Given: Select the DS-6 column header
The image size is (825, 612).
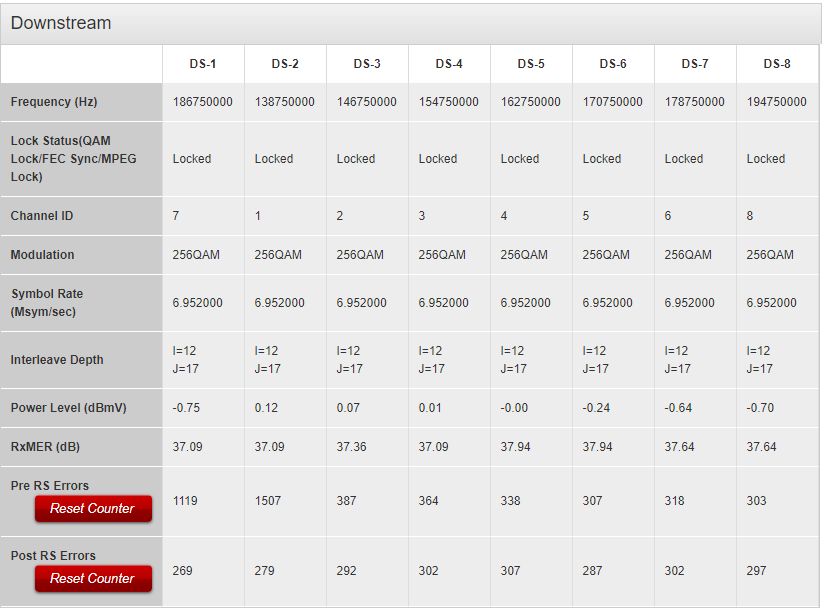Looking at the screenshot, I should tap(613, 64).
